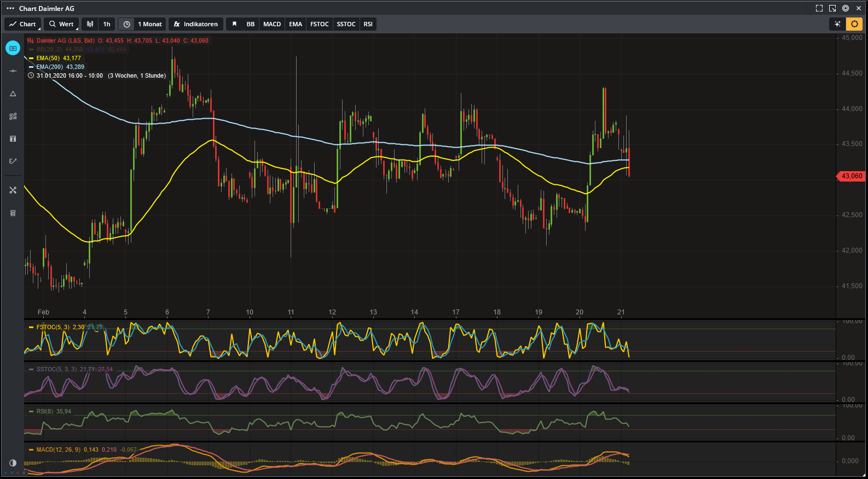Click the yellow EMA(50) legend swatch
Image resolution: width=868 pixels, height=479 pixels.
pos(31,58)
